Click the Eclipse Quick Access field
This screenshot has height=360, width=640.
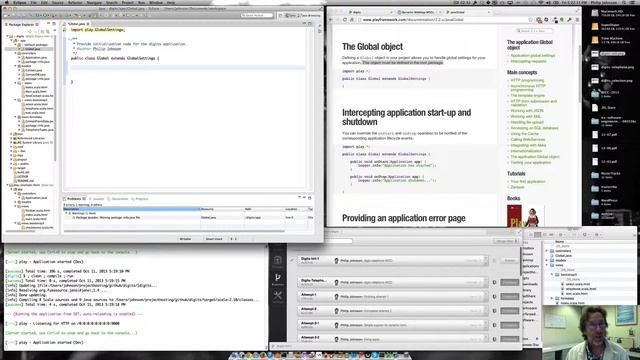point(257,15)
